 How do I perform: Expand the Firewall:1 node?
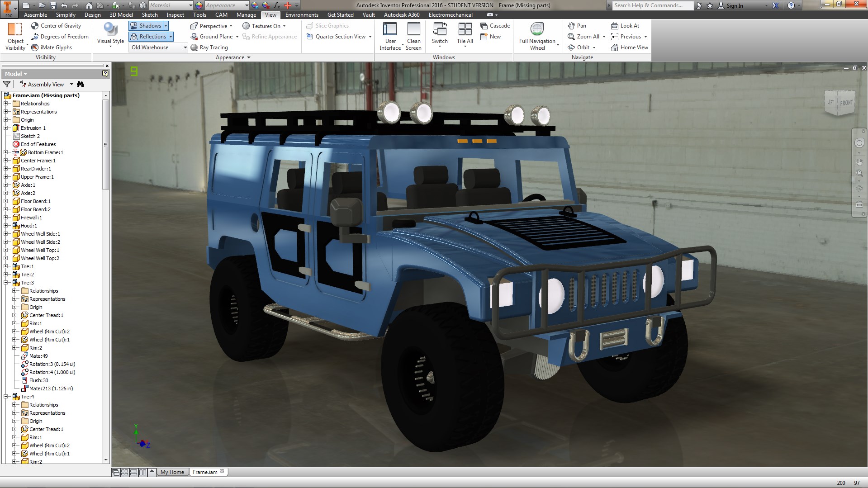click(x=6, y=218)
